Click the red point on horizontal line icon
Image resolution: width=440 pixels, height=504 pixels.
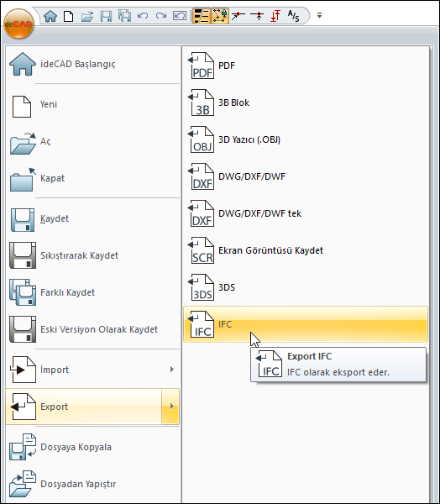[257, 16]
